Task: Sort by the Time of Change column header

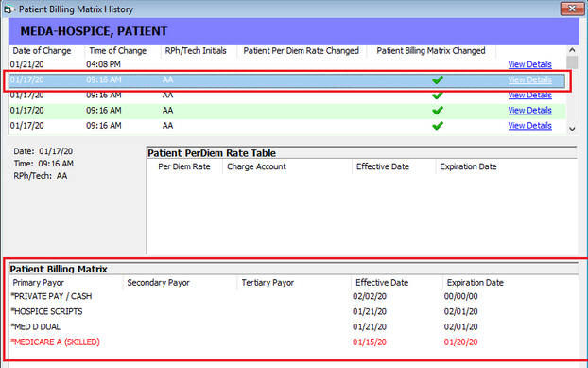Action: pyautogui.click(x=117, y=51)
